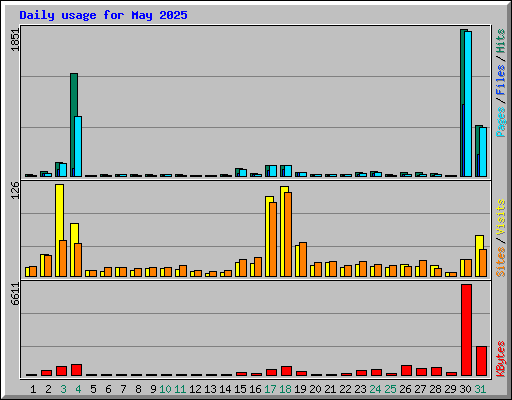Click day number 28 on the x-axis
Viewport: 512px width, 400px height.
[x=435, y=389]
